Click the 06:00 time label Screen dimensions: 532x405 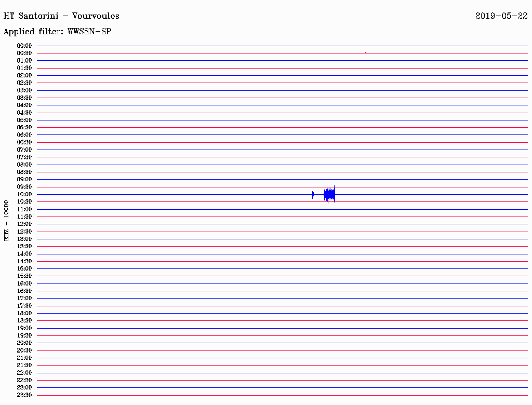tap(24, 135)
